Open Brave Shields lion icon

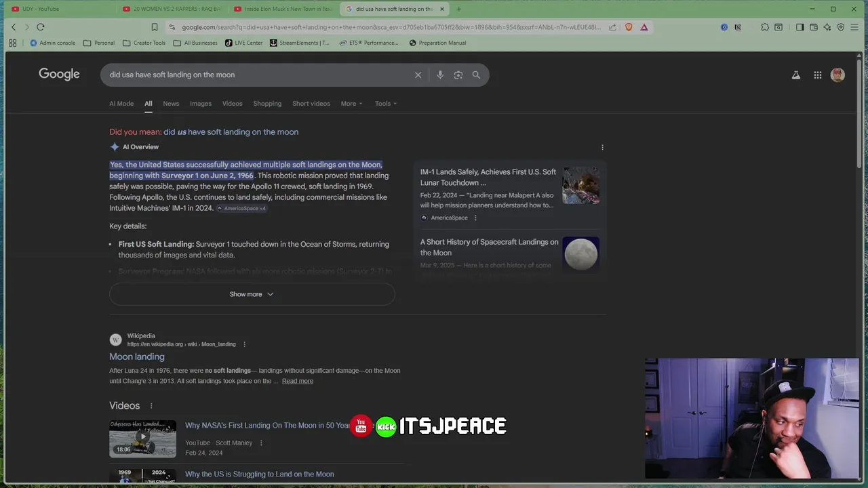coord(629,27)
